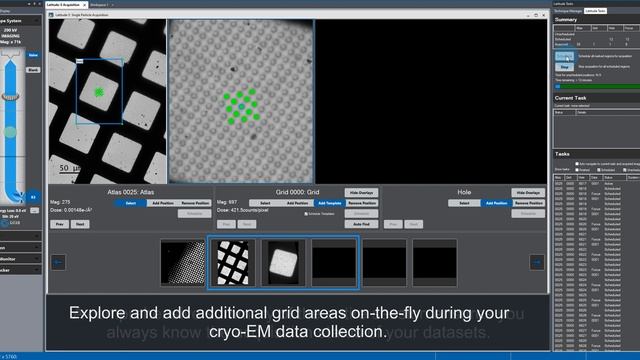
Task: Click Schedule in the Hole panel
Action: (528, 213)
